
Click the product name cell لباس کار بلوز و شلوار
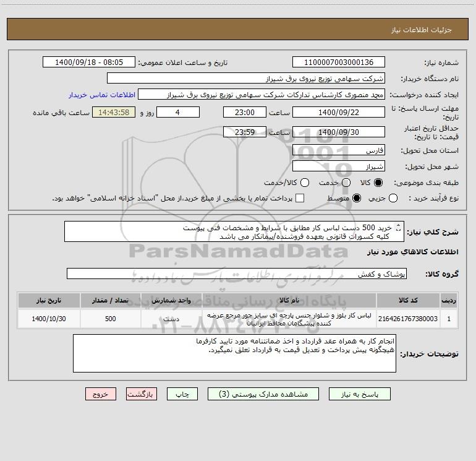(289, 319)
